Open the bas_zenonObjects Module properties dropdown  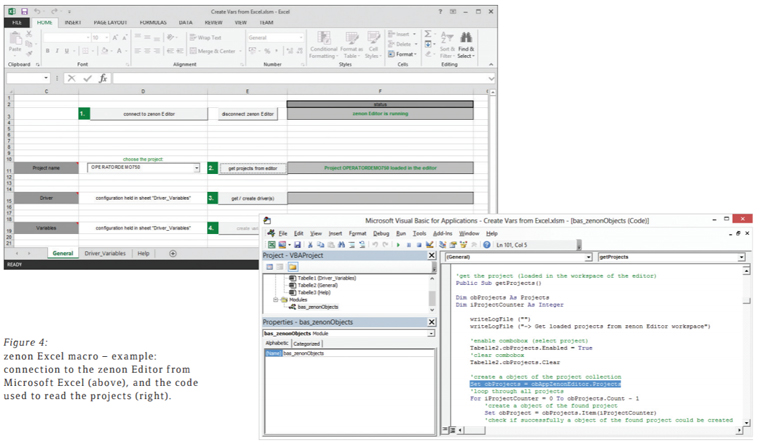pos(430,334)
